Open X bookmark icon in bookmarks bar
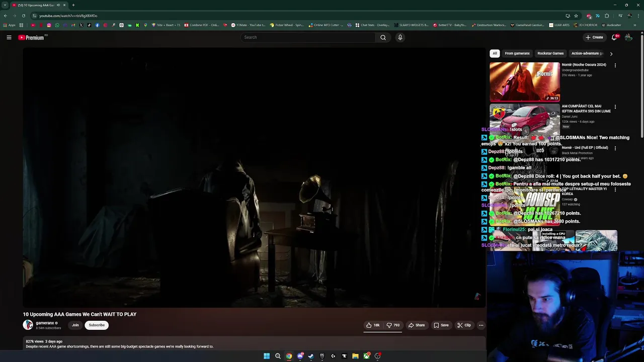 (81, 25)
